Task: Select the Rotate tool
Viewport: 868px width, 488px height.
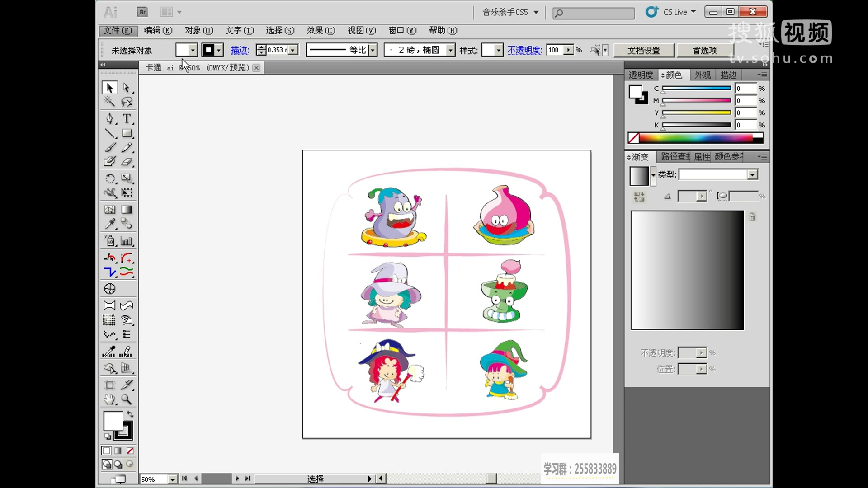Action: click(109, 178)
